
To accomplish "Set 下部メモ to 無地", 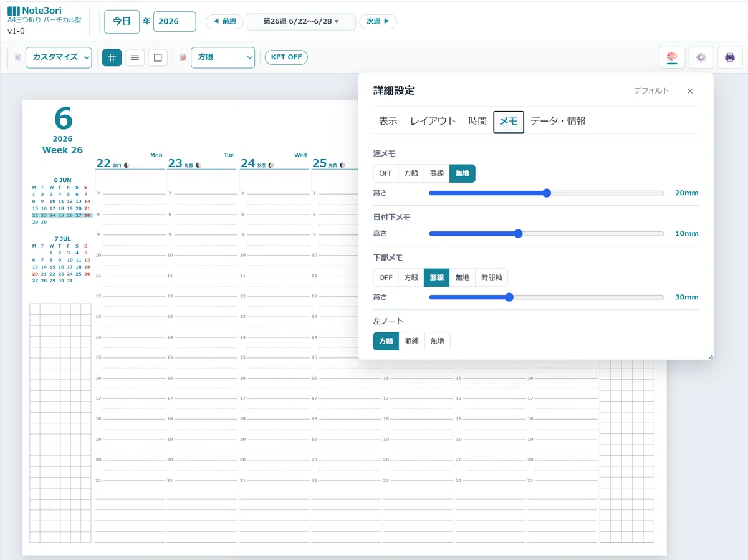I will pos(463,278).
